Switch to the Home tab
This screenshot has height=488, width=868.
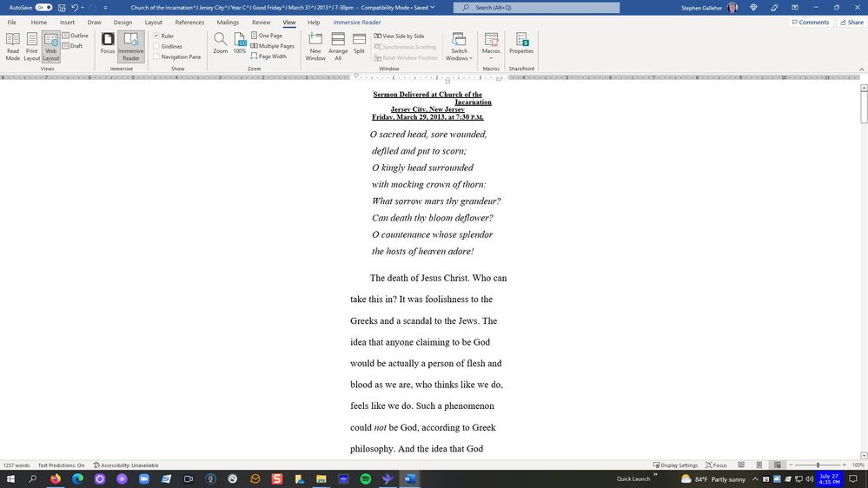pos(39,22)
